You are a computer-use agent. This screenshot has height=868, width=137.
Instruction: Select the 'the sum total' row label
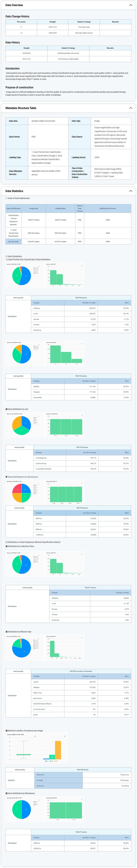(14, 242)
